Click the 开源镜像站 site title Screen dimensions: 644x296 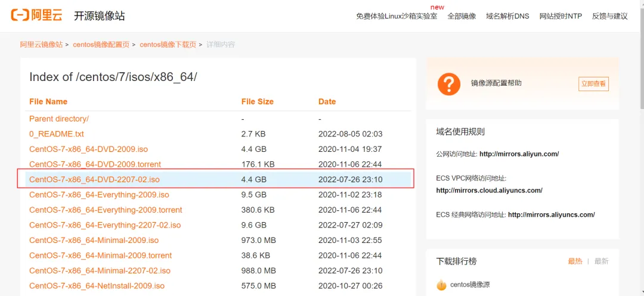pyautogui.click(x=100, y=16)
